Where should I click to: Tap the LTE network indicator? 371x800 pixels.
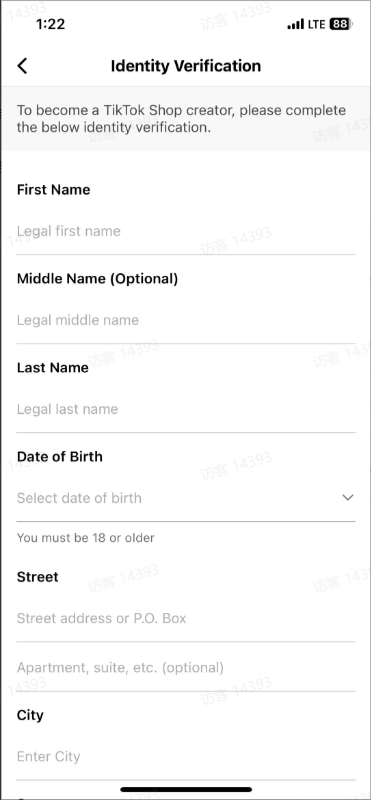tap(317, 24)
